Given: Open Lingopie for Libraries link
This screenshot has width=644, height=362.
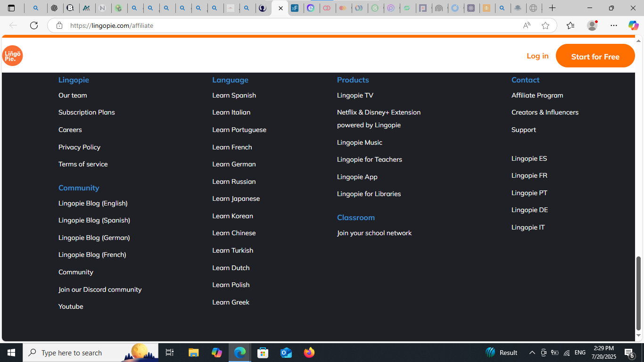Looking at the screenshot, I should coord(369,194).
